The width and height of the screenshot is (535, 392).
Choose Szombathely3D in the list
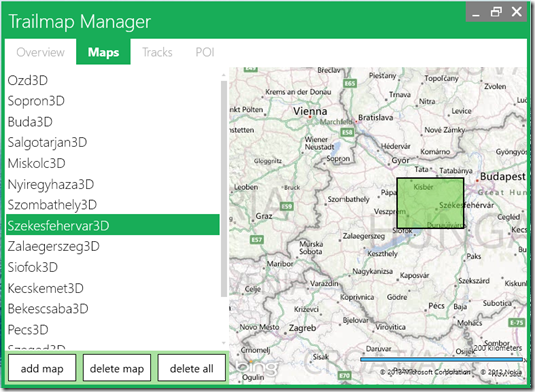click(113, 205)
